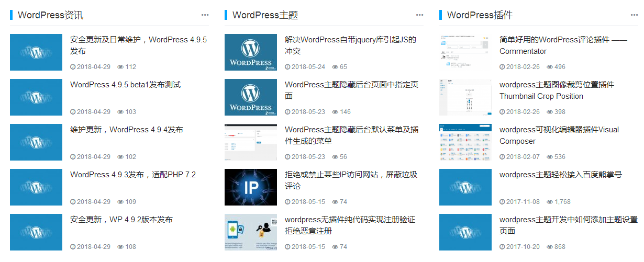Open article WordPress主题隐藏后台默认菜单及插件生成的菜单
The height and width of the screenshot is (262, 644).
[x=351, y=135]
